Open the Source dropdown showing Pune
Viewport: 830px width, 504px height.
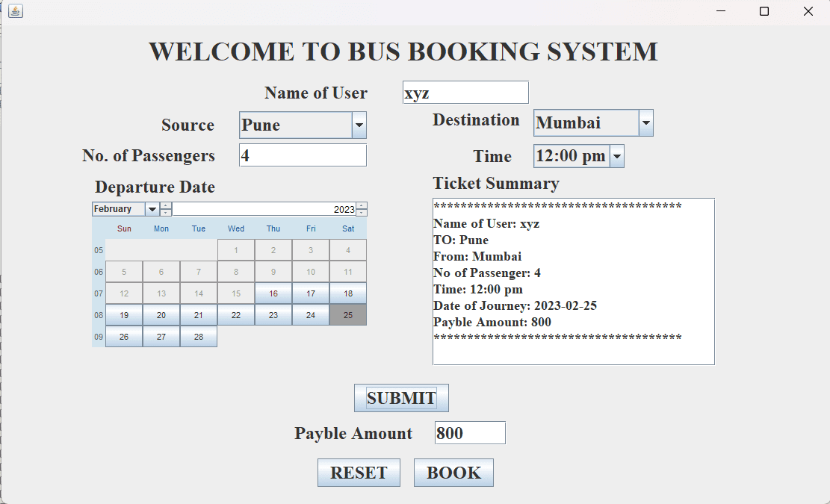point(359,125)
